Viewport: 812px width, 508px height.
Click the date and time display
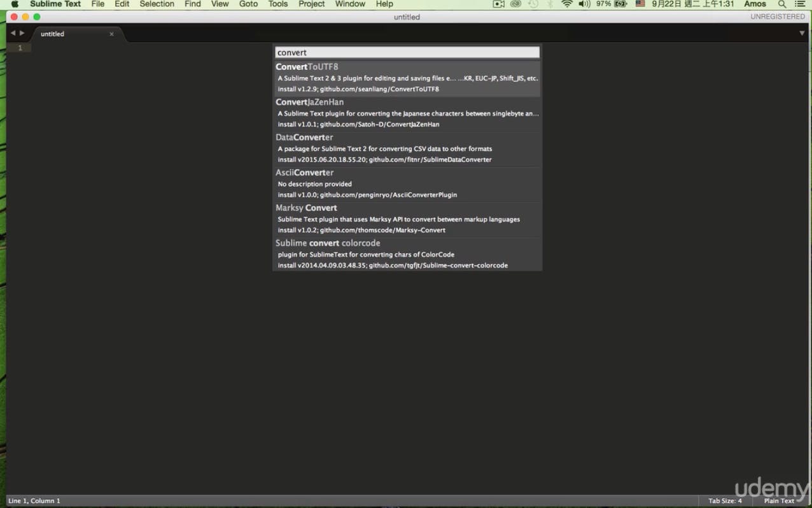click(692, 4)
